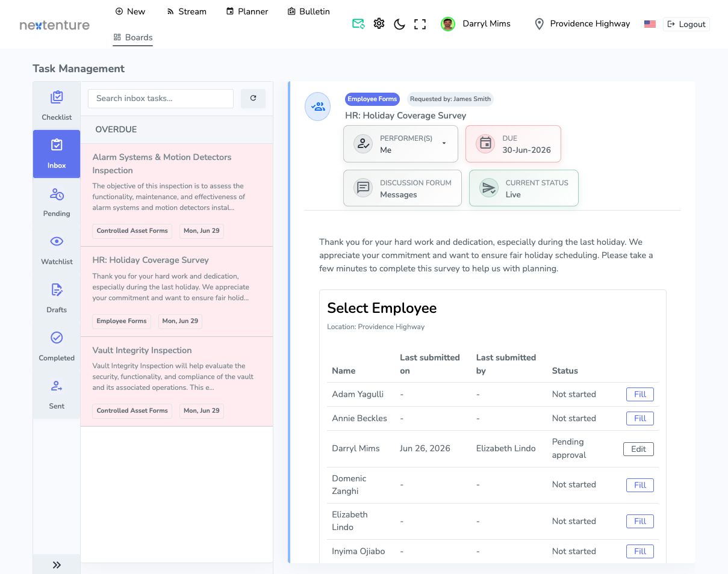Click the Due date calendar icon
The image size is (728, 574).
[x=485, y=144]
